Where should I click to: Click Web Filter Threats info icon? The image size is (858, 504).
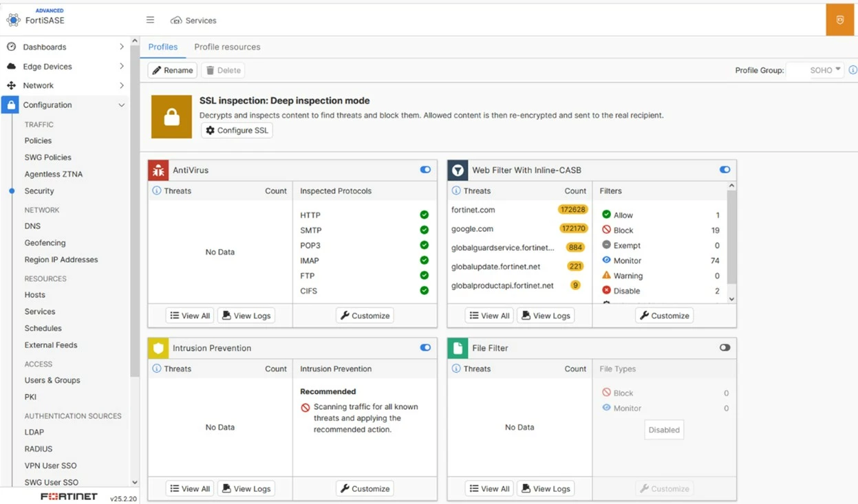pyautogui.click(x=456, y=190)
